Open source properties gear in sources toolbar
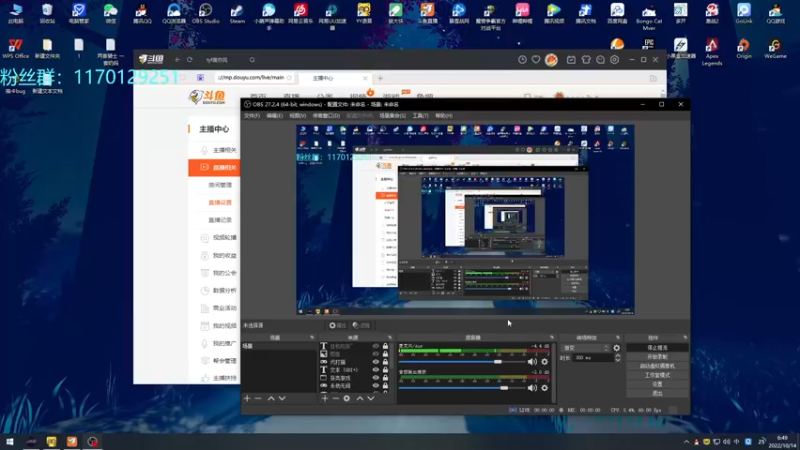Viewport: 800px width, 450px height. click(x=347, y=398)
